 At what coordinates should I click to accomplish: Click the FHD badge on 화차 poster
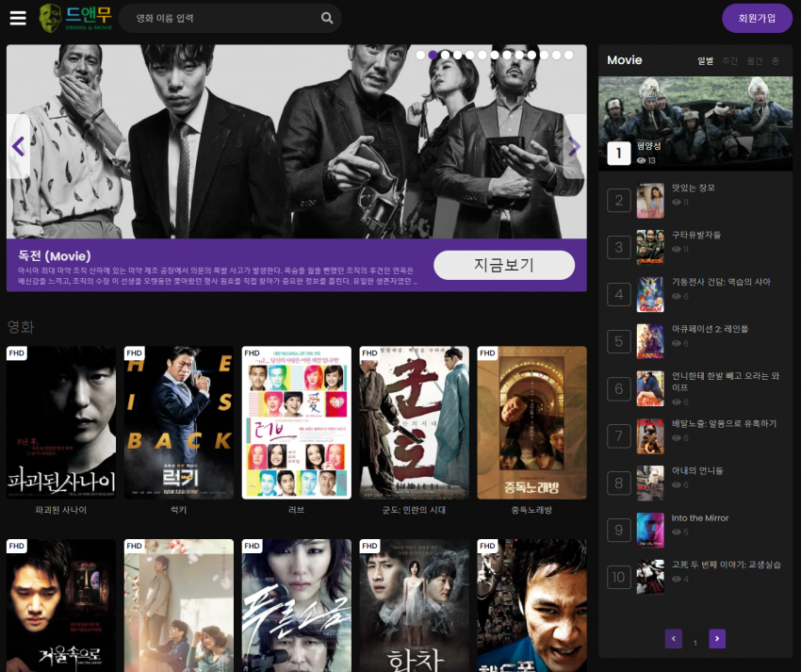(369, 546)
